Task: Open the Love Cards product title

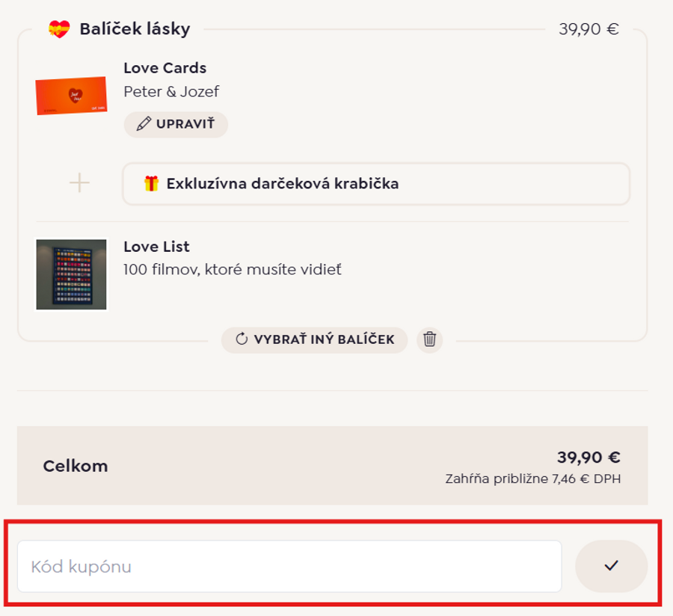Action: click(x=165, y=68)
